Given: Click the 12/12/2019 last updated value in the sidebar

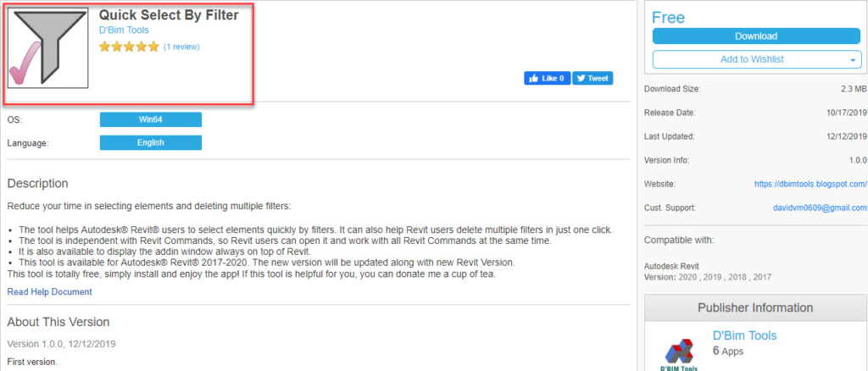Looking at the screenshot, I should (846, 136).
